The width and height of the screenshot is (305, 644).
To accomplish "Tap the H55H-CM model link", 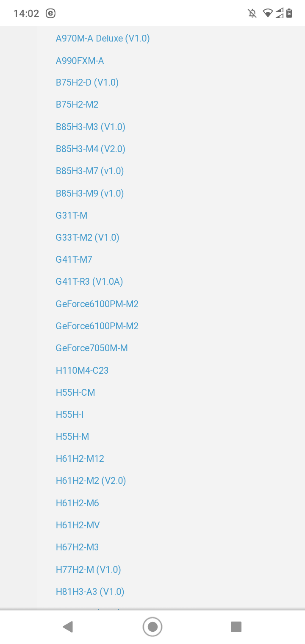I will point(75,392).
